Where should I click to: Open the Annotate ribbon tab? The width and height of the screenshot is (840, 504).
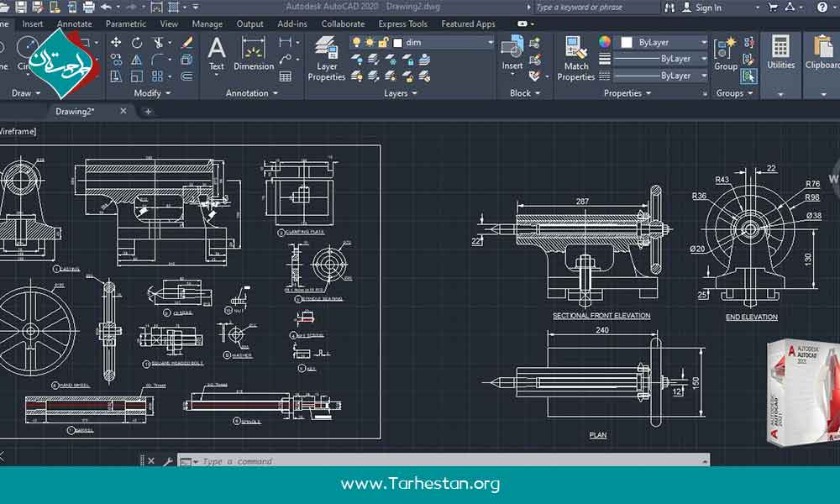75,24
